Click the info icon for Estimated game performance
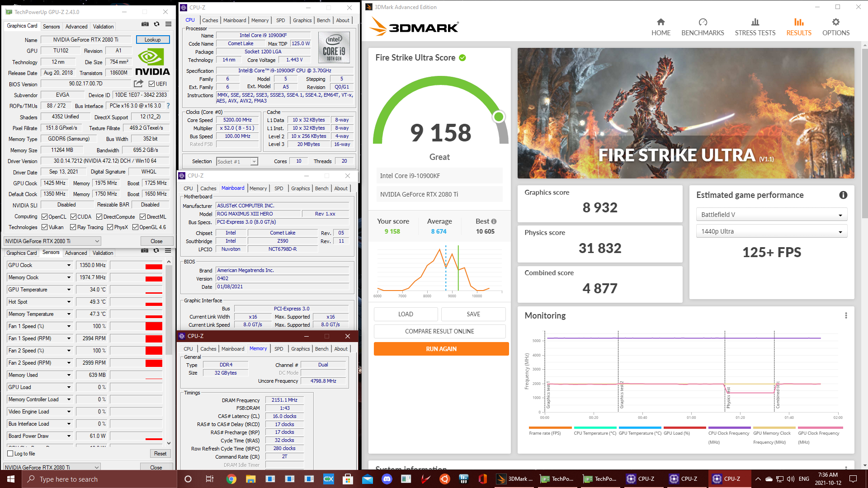 pos(843,195)
